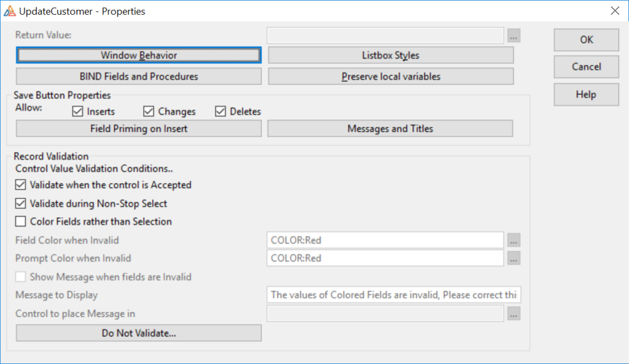The height and width of the screenshot is (364, 629).
Task: Close the UpdateCustomer Properties dialog
Action: (614, 10)
